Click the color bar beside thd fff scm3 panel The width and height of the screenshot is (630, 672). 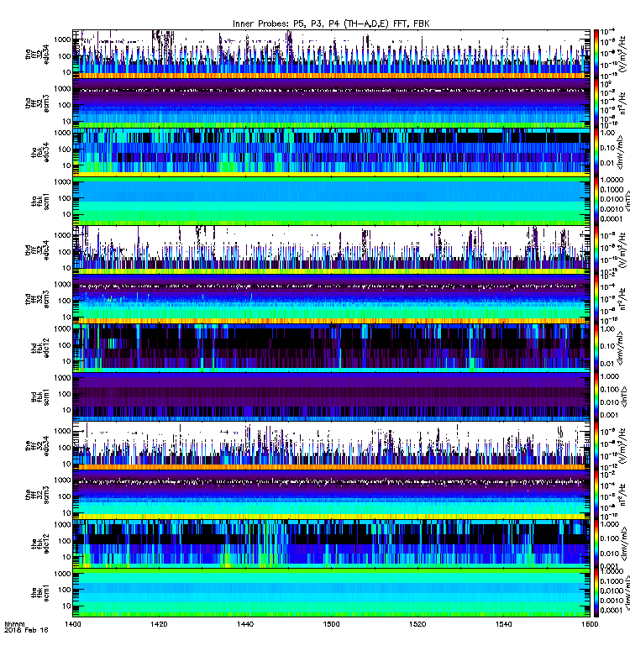(596, 299)
